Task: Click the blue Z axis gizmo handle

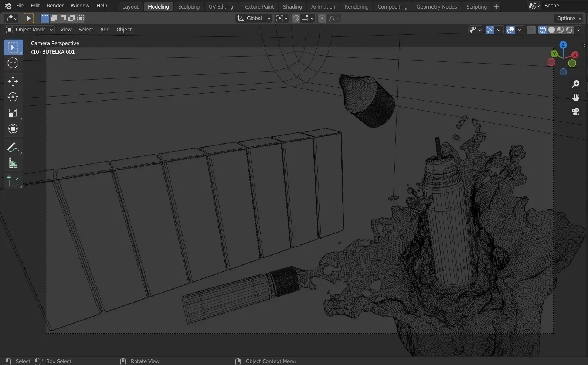Action: pyautogui.click(x=563, y=45)
